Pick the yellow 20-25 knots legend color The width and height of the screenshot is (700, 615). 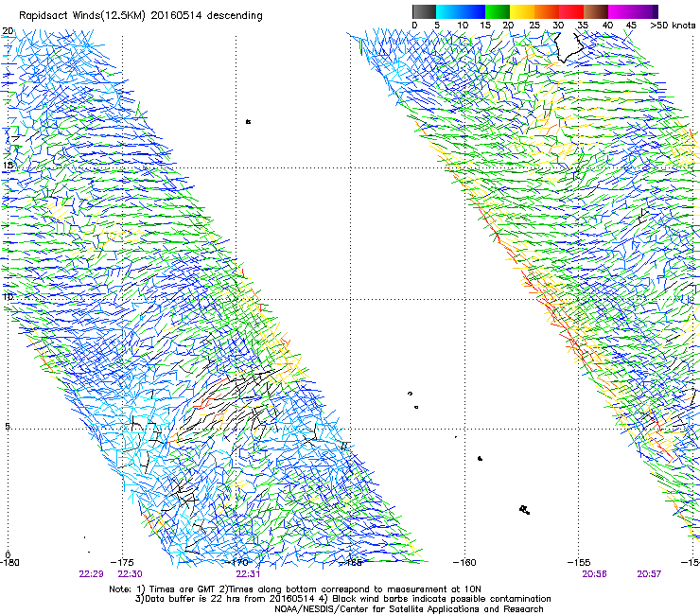(x=522, y=11)
